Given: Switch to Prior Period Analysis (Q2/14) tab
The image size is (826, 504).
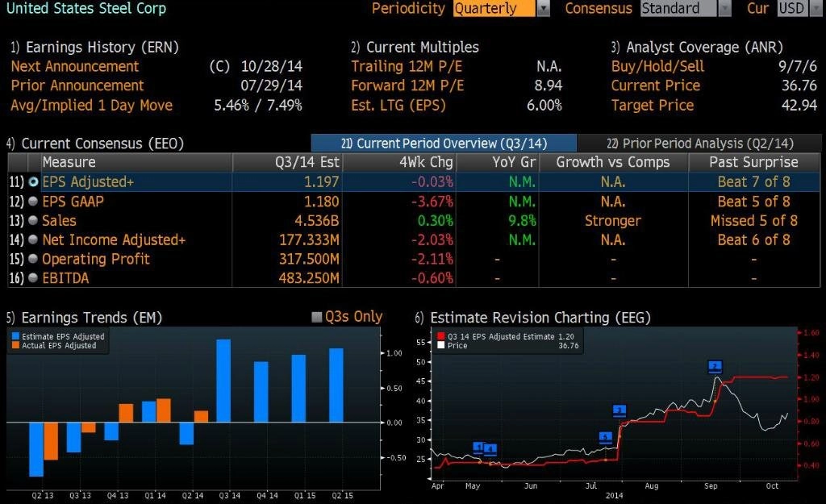Looking at the screenshot, I should click(699, 144).
